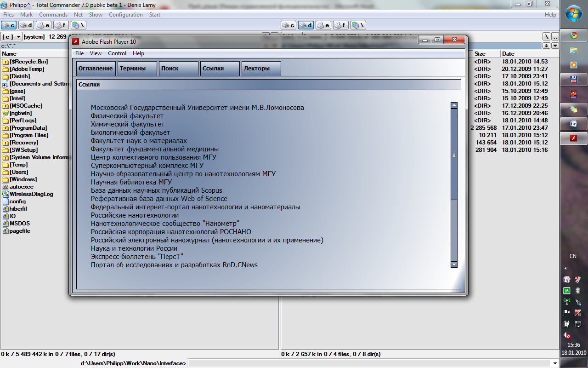
Task: Show hidden tray icons arrow
Action: pos(565,268)
